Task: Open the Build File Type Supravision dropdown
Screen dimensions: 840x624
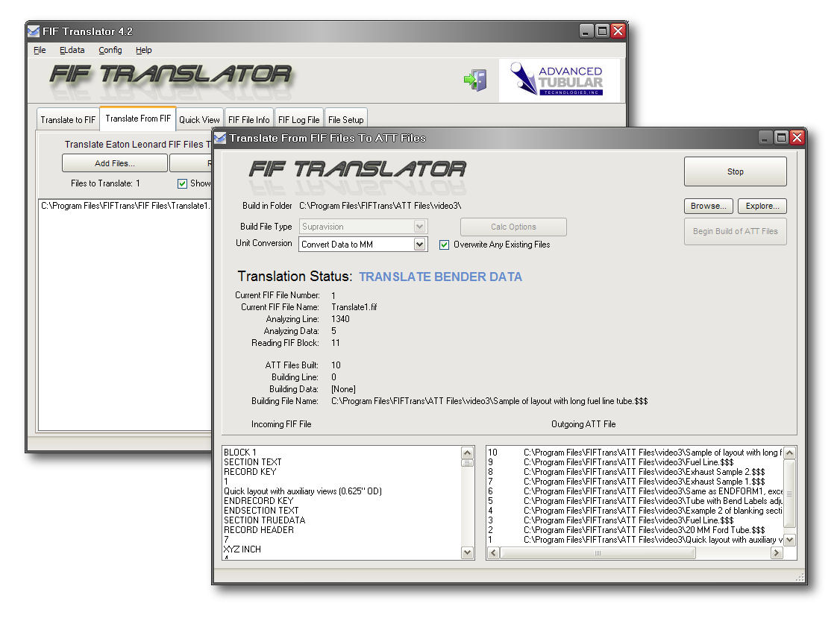Action: [419, 227]
